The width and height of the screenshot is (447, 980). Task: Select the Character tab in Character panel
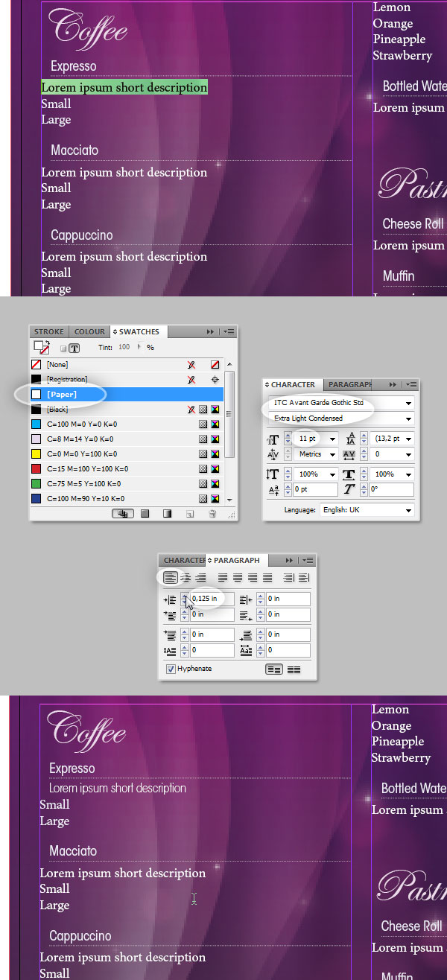click(293, 385)
